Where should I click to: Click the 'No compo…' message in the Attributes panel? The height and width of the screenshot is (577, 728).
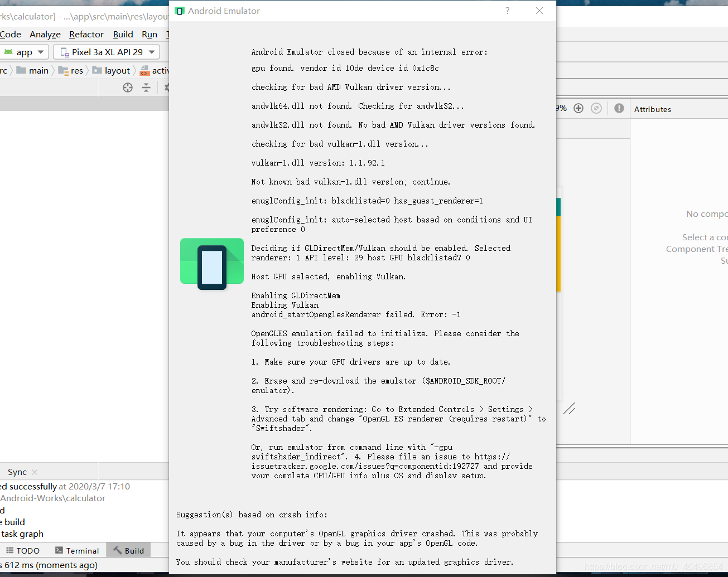coord(707,214)
